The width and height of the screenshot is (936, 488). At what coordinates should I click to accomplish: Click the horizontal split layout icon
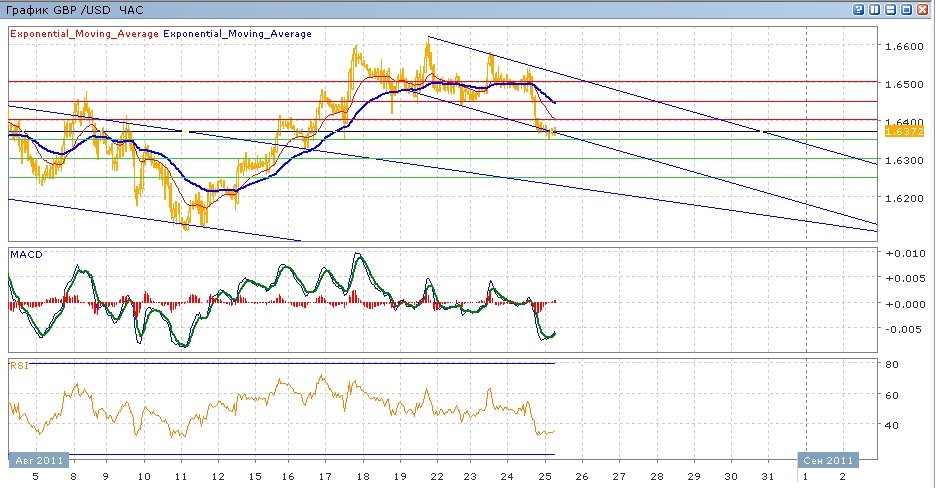tap(891, 9)
